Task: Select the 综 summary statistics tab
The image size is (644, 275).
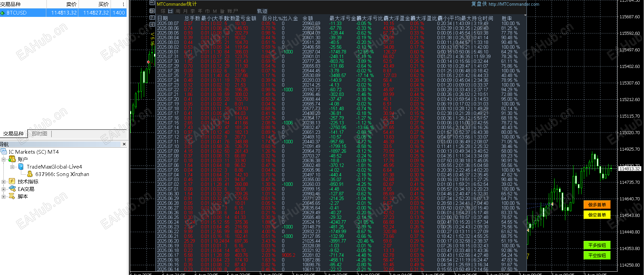Action: [163, 11]
